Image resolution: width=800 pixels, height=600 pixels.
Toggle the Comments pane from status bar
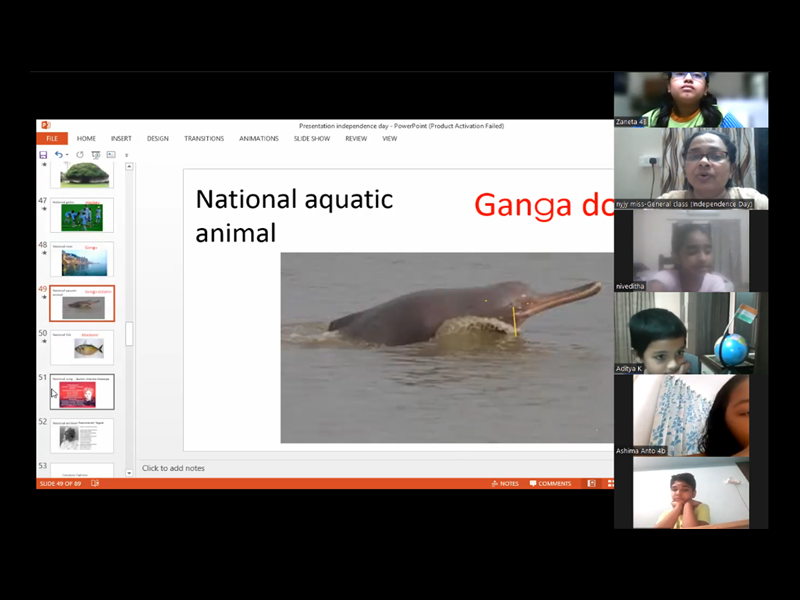[x=549, y=483]
